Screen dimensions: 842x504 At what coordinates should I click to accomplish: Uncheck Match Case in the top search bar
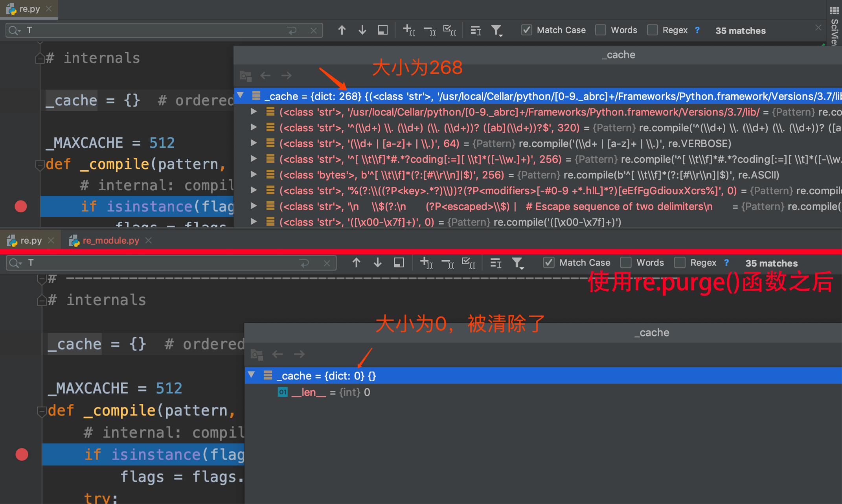(x=526, y=29)
